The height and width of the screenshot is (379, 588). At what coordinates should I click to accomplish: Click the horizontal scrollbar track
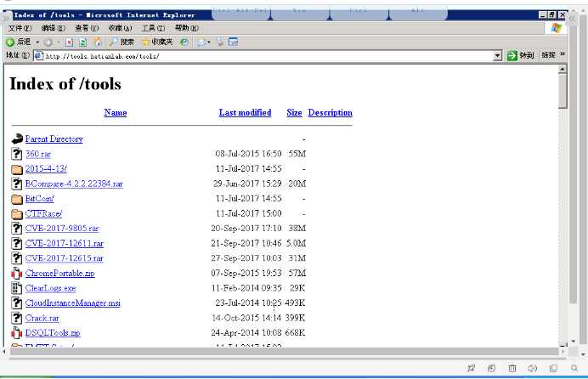284,351
